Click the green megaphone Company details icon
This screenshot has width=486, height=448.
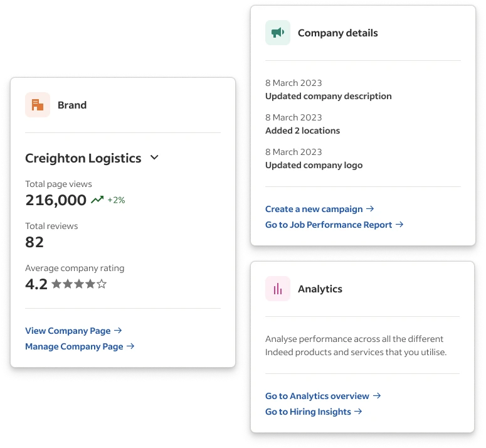pos(278,33)
